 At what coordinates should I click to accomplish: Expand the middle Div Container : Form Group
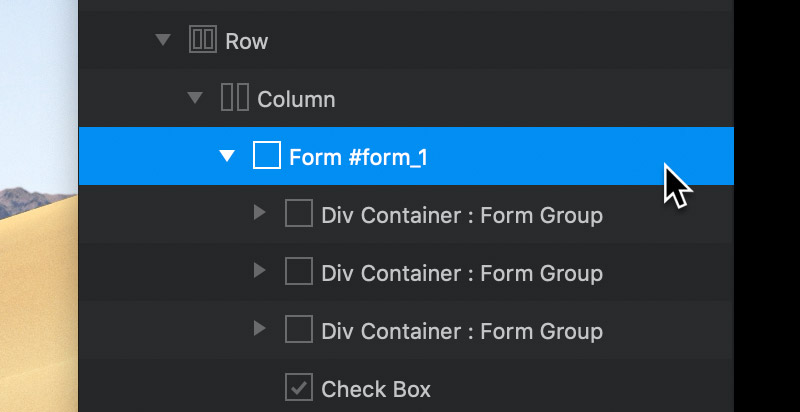(x=260, y=270)
